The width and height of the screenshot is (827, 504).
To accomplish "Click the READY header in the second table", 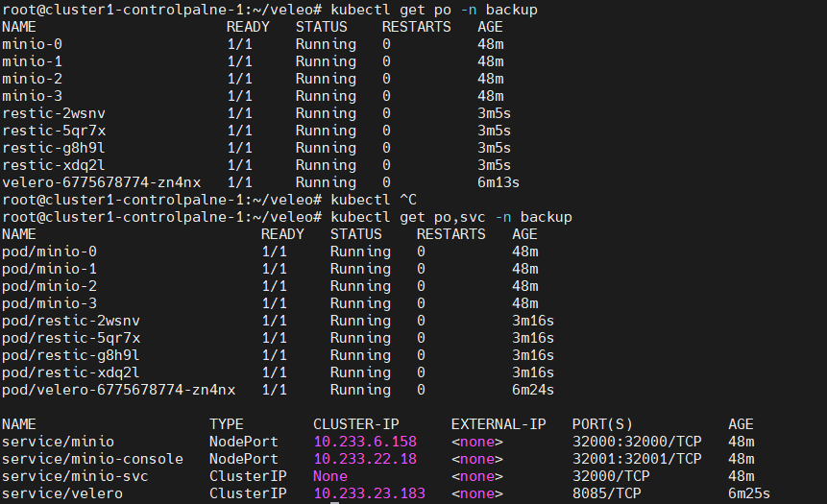I will [282, 234].
